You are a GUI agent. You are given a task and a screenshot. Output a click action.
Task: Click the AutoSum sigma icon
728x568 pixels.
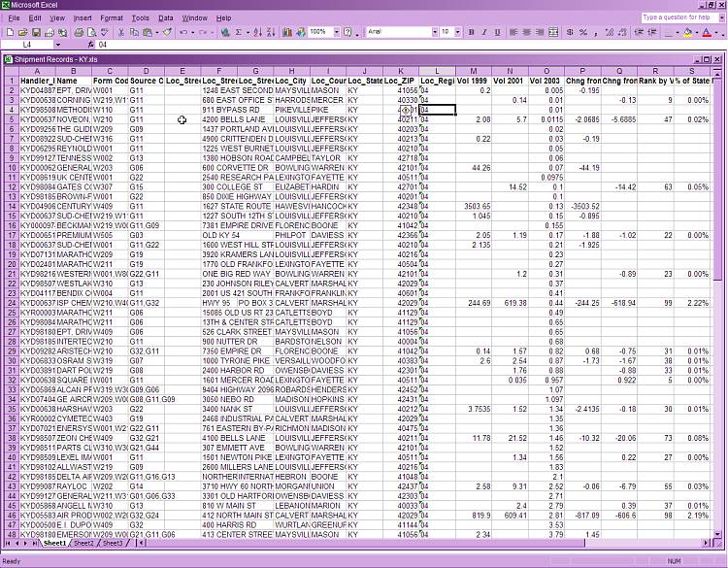click(x=238, y=32)
